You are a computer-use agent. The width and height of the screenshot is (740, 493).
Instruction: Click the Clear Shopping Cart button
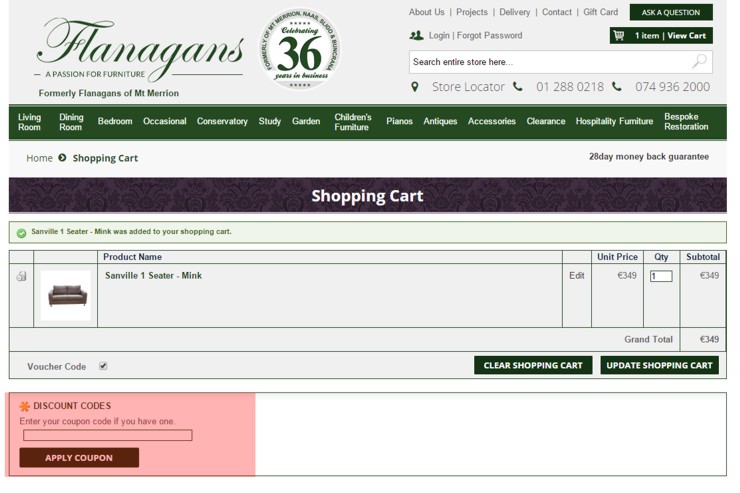(x=533, y=365)
